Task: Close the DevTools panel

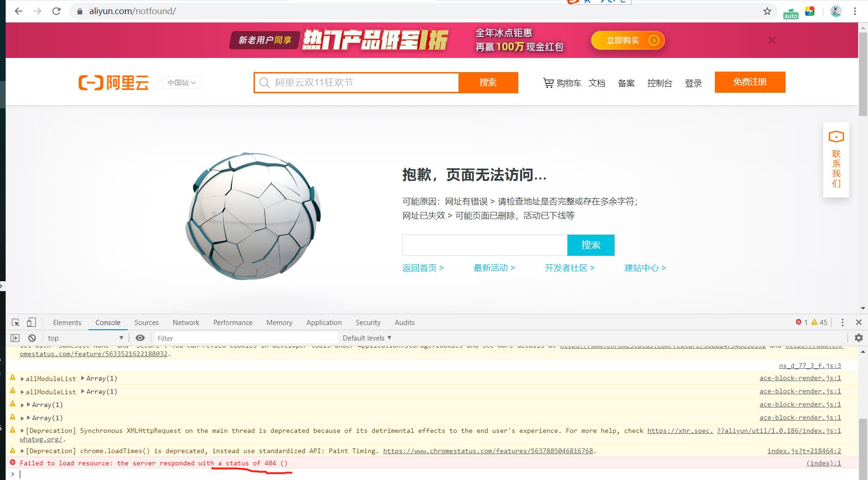Action: [x=859, y=323]
